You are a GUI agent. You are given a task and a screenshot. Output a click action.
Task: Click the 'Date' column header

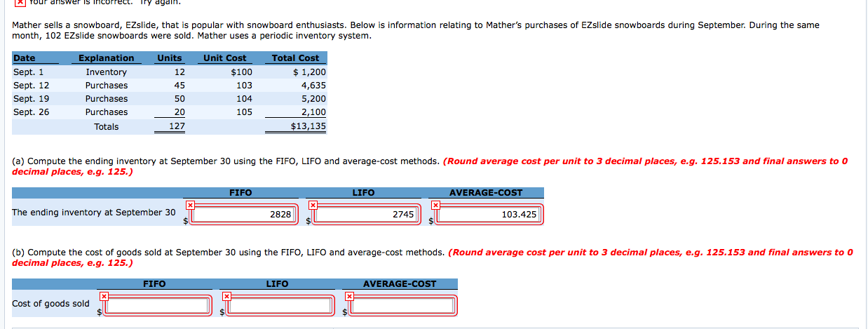pos(25,58)
